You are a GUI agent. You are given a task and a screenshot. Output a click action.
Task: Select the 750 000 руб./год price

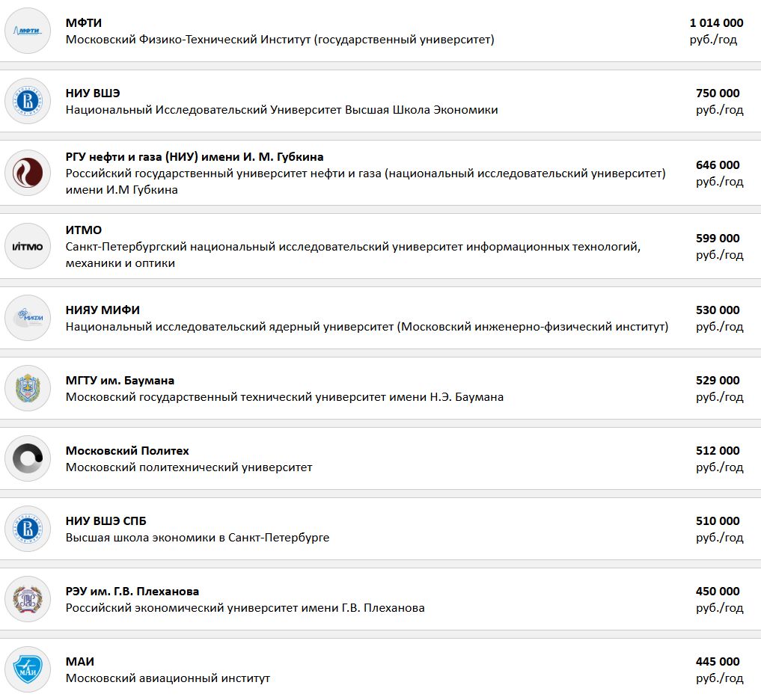[x=719, y=102]
